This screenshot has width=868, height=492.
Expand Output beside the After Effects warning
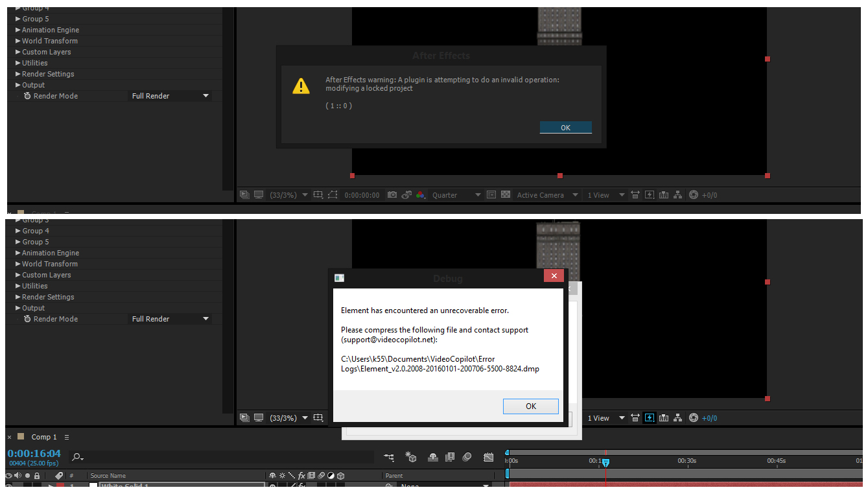point(18,85)
